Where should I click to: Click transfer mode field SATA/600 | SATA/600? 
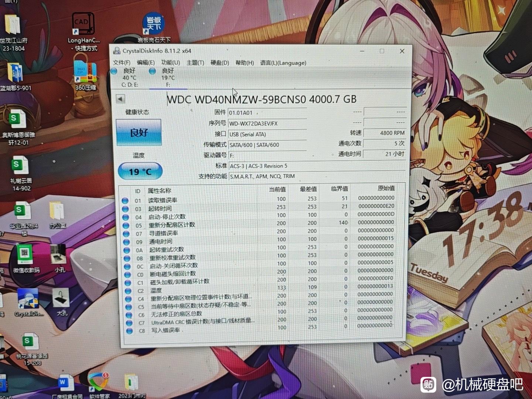pyautogui.click(x=267, y=145)
